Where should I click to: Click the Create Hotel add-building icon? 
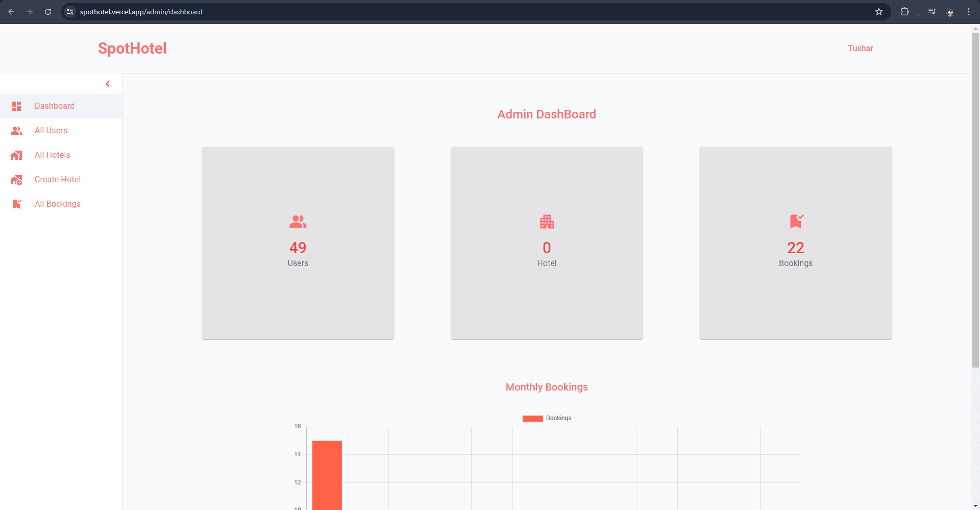coord(16,180)
